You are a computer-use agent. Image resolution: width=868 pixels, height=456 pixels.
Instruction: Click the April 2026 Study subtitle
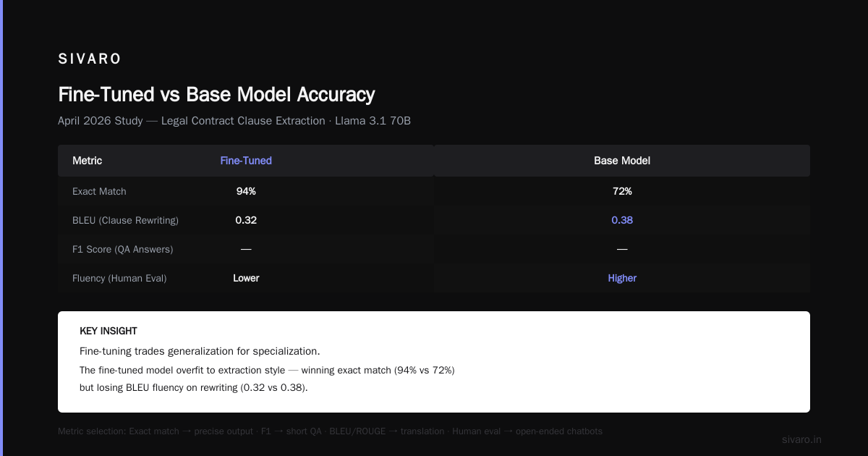pos(234,121)
